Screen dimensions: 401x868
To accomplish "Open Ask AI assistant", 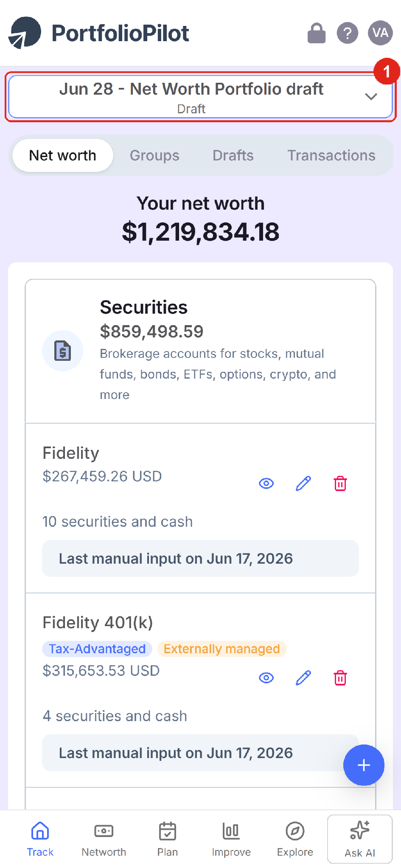I will coord(360,839).
